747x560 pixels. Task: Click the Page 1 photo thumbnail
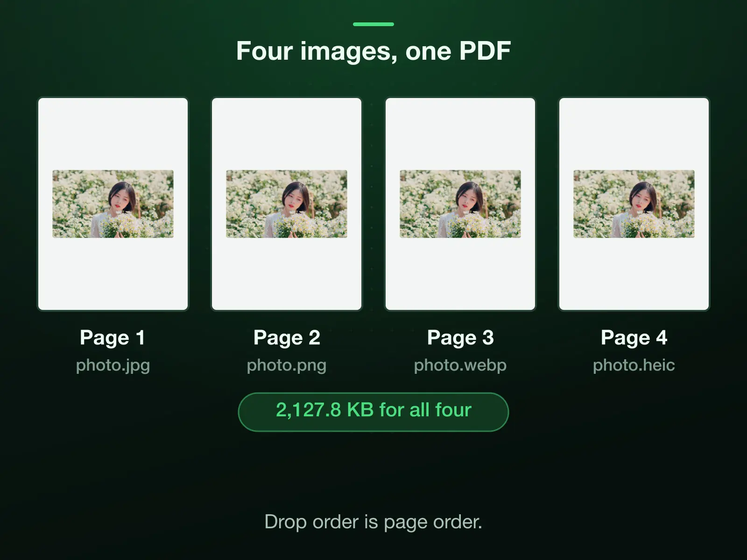113,204
